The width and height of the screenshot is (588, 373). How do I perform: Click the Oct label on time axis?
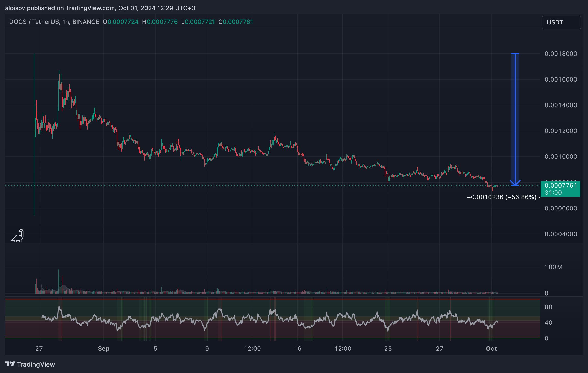[x=491, y=349]
